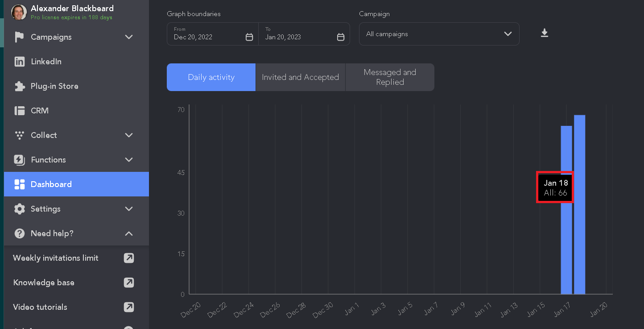Viewport: 644px width, 329px height.
Task: Switch to Invited and Accepted tab
Action: pos(301,77)
